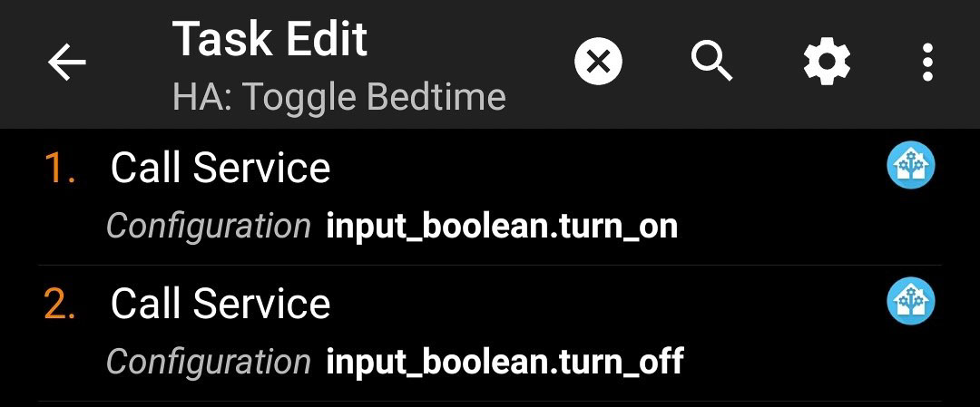Click divider line beneath action 2
Viewport: 980px width, 407px height.
pos(489,402)
